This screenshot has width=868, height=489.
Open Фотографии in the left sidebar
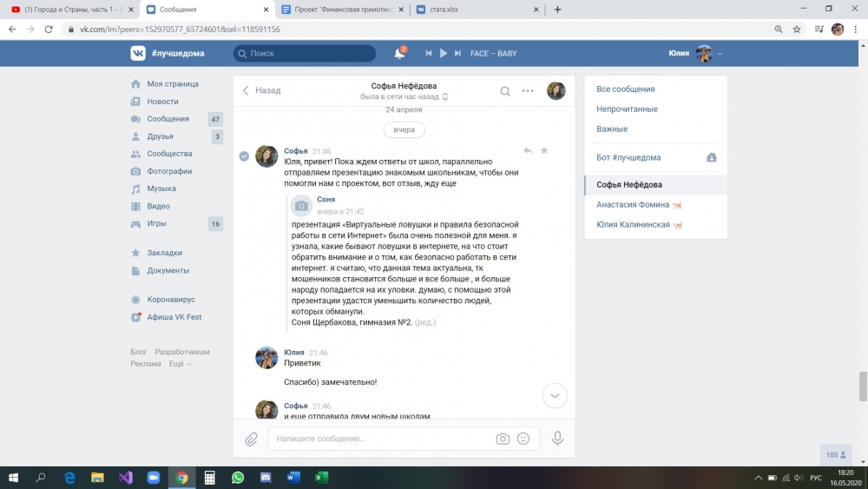[169, 171]
